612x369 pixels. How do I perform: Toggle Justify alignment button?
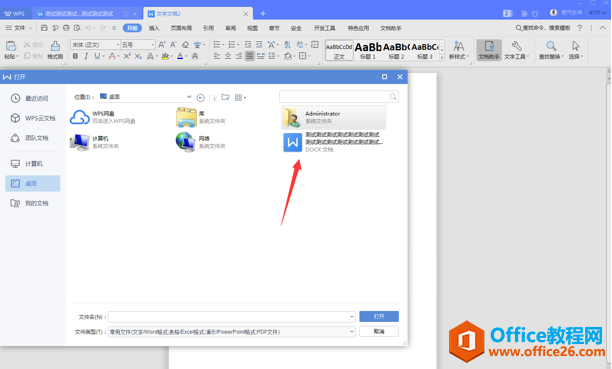(250, 56)
